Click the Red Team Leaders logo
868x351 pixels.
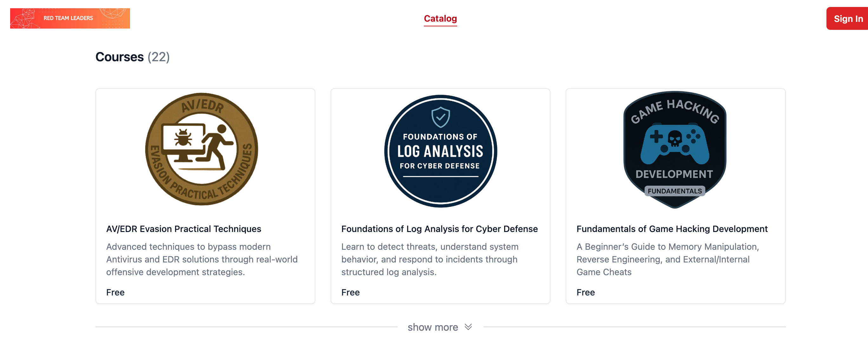pyautogui.click(x=70, y=18)
